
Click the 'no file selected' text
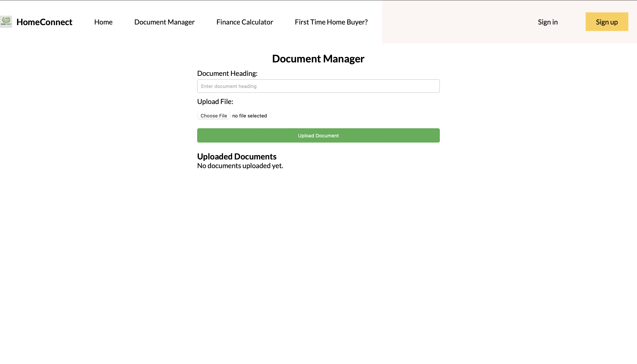coord(249,115)
